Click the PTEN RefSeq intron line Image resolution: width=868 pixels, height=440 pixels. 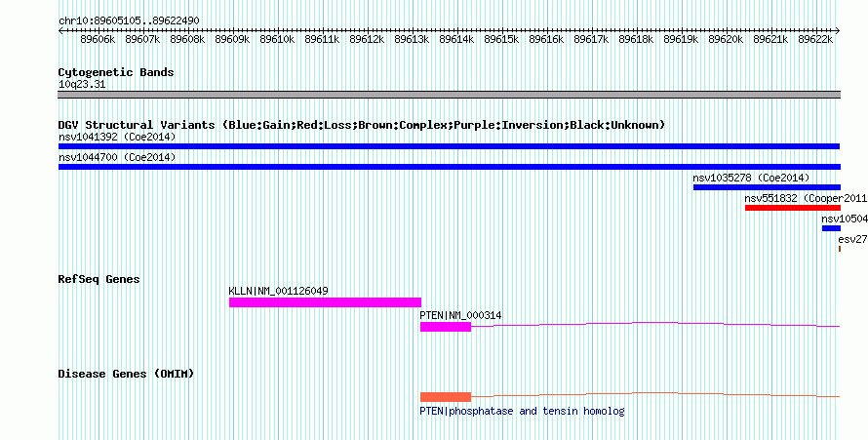(x=655, y=323)
